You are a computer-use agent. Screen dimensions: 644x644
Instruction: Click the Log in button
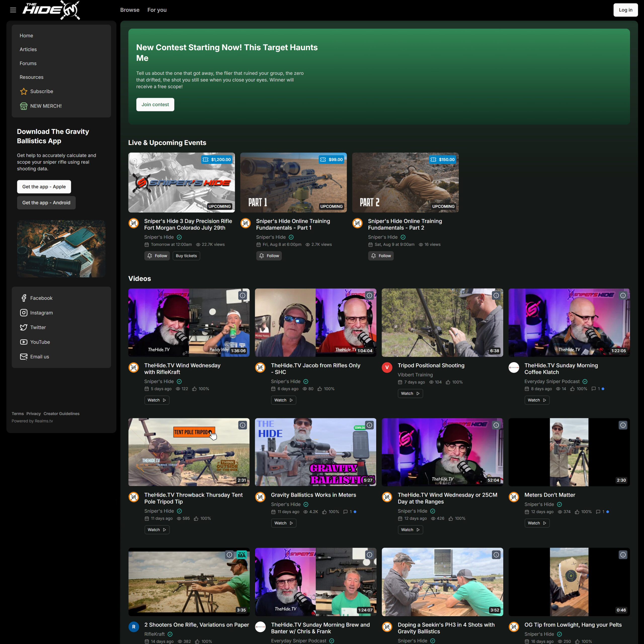625,10
